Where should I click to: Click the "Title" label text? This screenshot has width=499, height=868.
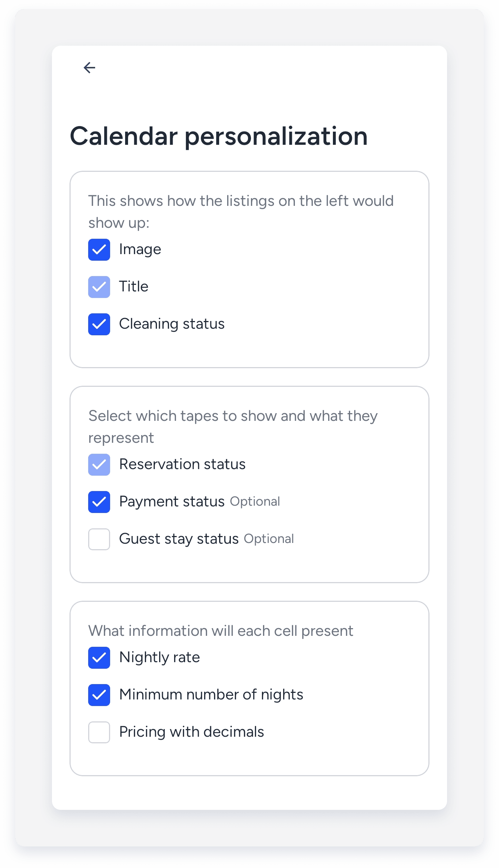134,287
